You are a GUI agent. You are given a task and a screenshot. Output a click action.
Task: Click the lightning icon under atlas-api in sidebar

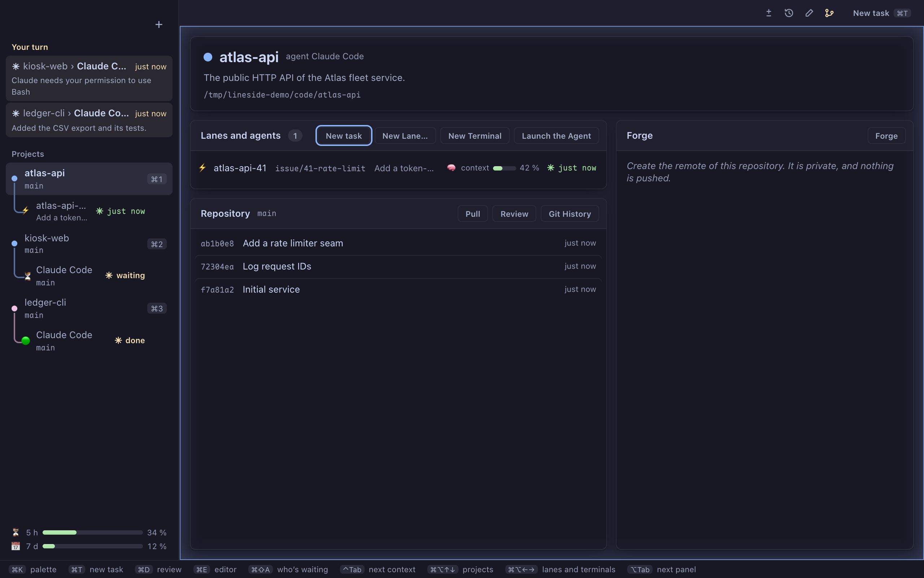pyautogui.click(x=25, y=210)
